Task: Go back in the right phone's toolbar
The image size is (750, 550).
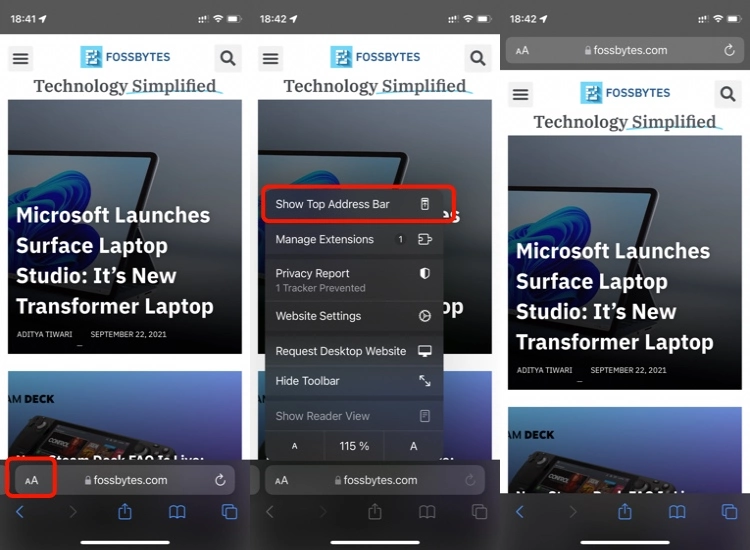Action: tap(520, 512)
